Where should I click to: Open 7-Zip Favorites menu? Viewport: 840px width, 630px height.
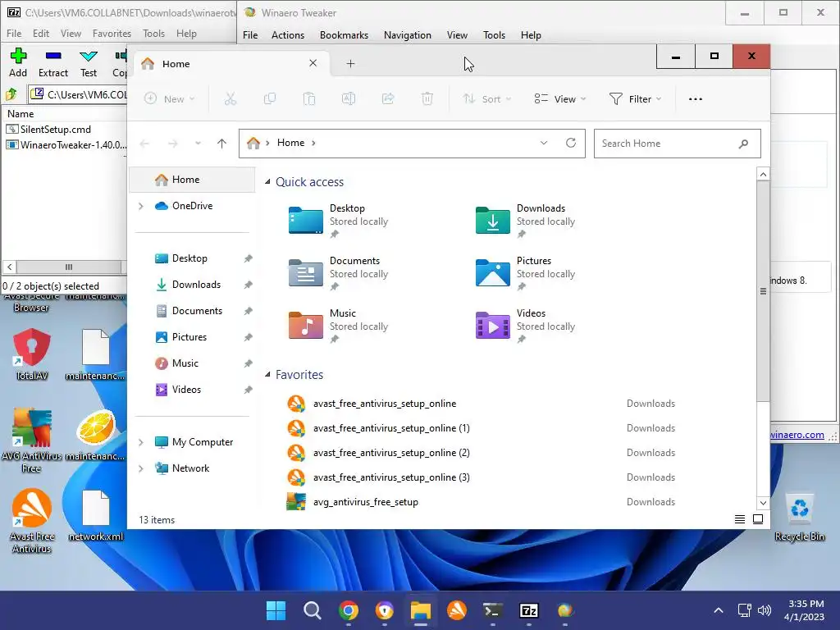[x=112, y=33]
